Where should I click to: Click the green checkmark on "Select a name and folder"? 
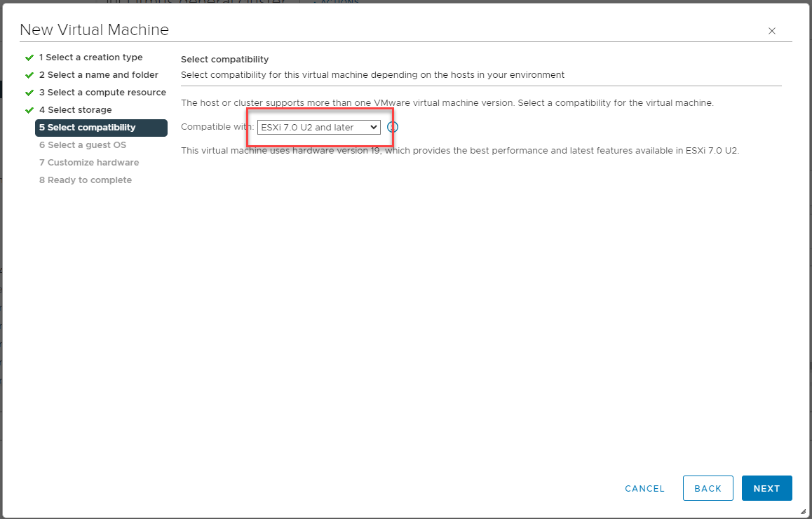pyautogui.click(x=29, y=74)
